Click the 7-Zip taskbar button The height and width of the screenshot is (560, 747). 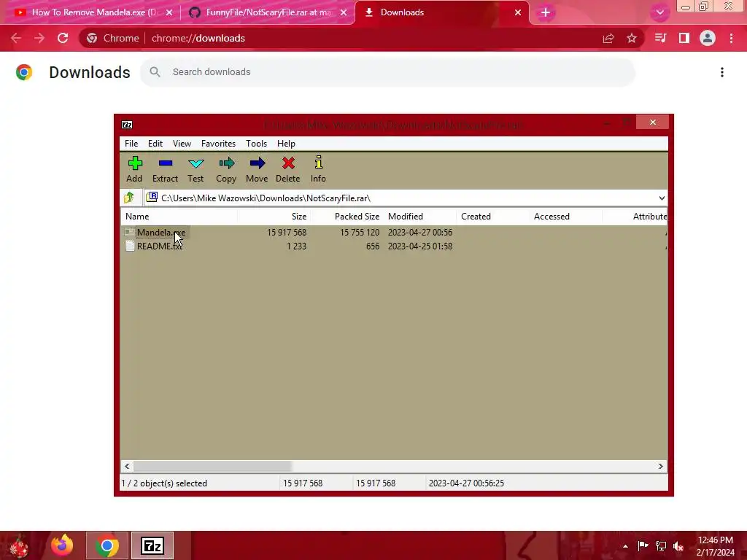(152, 545)
